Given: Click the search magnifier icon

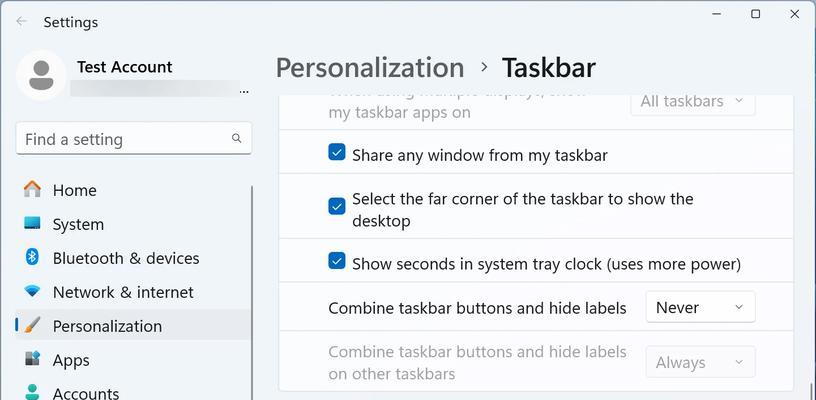Looking at the screenshot, I should pos(236,138).
